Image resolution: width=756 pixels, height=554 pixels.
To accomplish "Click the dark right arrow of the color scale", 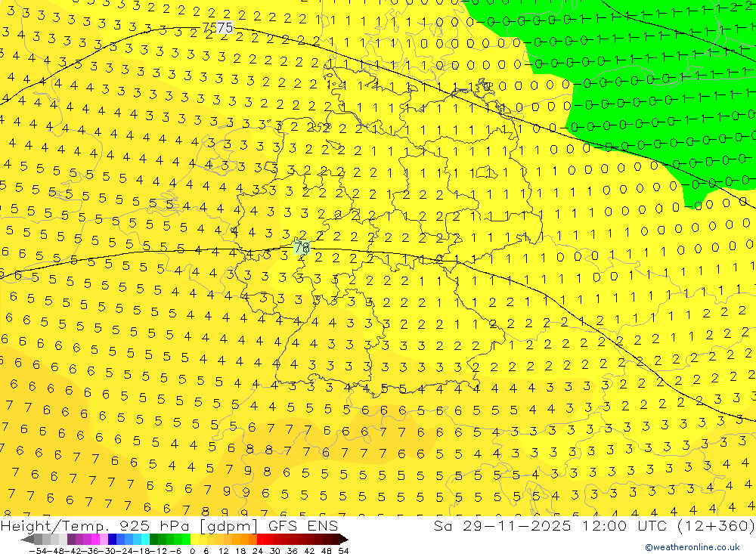I will (343, 539).
